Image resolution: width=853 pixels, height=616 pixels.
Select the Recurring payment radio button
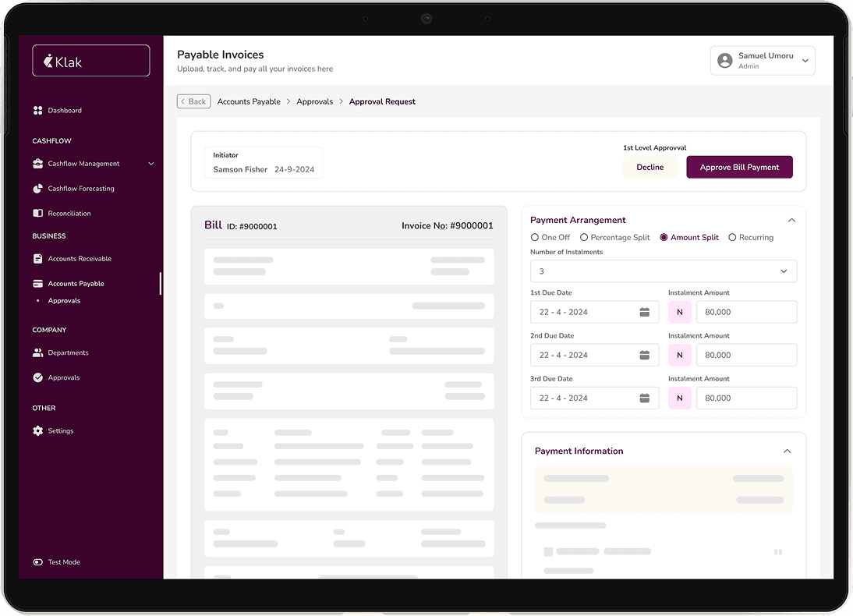click(x=732, y=238)
